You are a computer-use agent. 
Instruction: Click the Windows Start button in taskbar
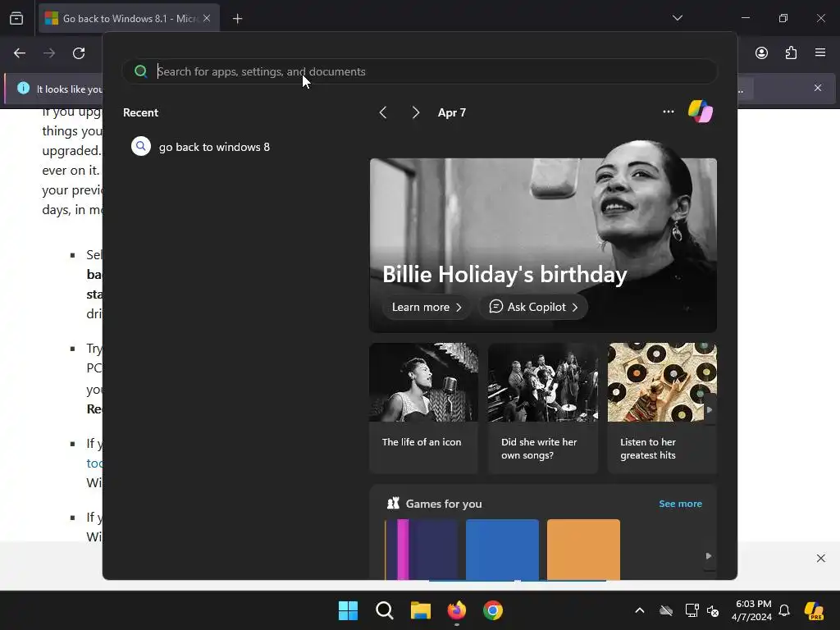(x=348, y=610)
